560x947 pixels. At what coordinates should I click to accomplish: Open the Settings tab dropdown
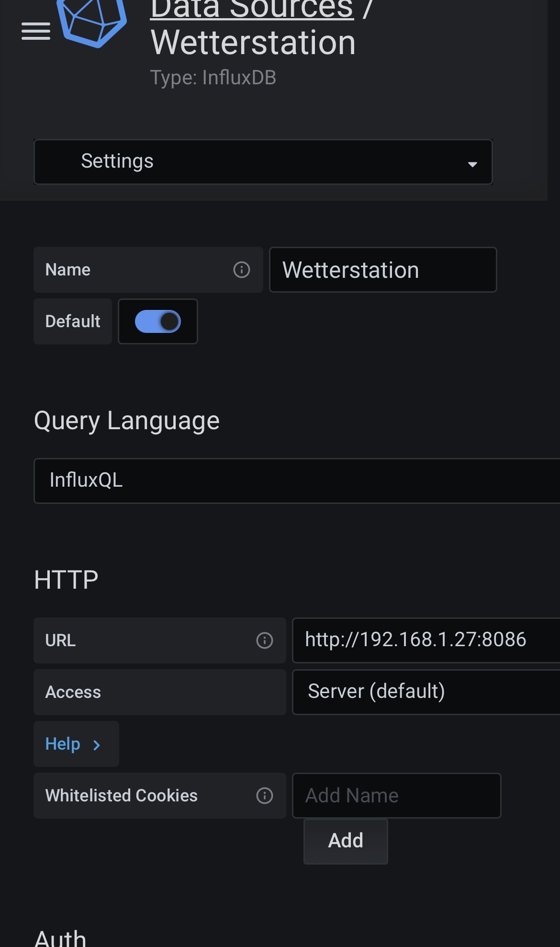263,162
